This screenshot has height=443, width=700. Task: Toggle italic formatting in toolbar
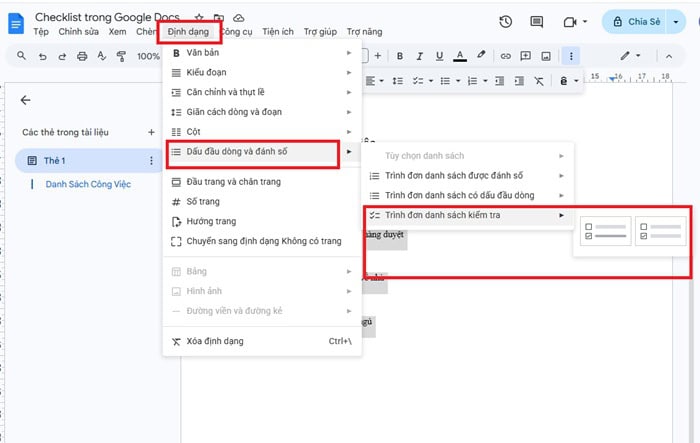pyautogui.click(x=419, y=56)
